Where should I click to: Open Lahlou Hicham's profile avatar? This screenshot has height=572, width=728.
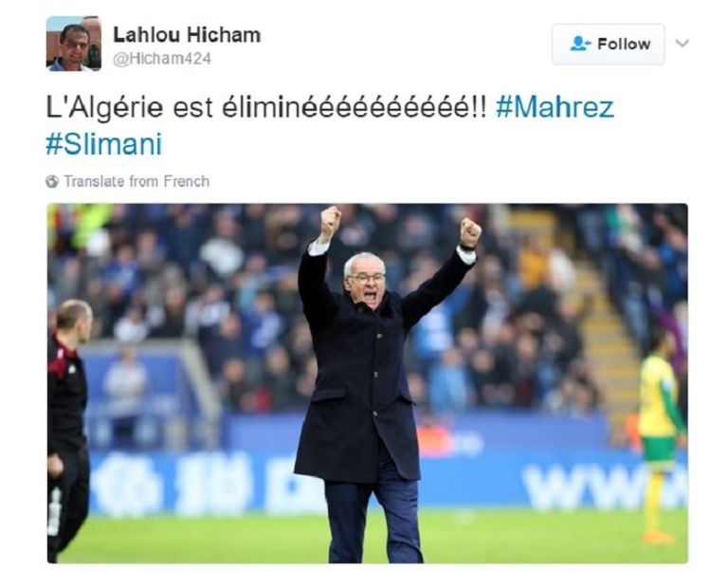tap(73, 44)
